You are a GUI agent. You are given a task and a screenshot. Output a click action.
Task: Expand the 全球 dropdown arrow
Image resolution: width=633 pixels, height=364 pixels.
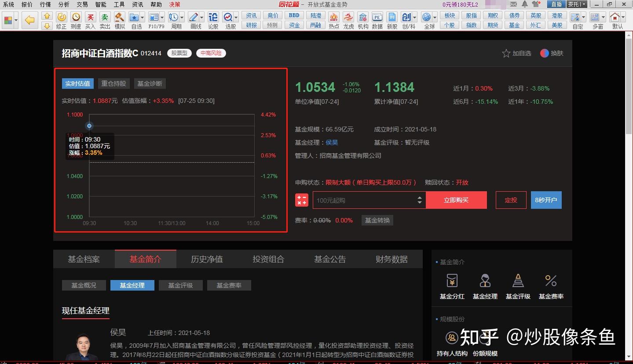click(x=435, y=18)
